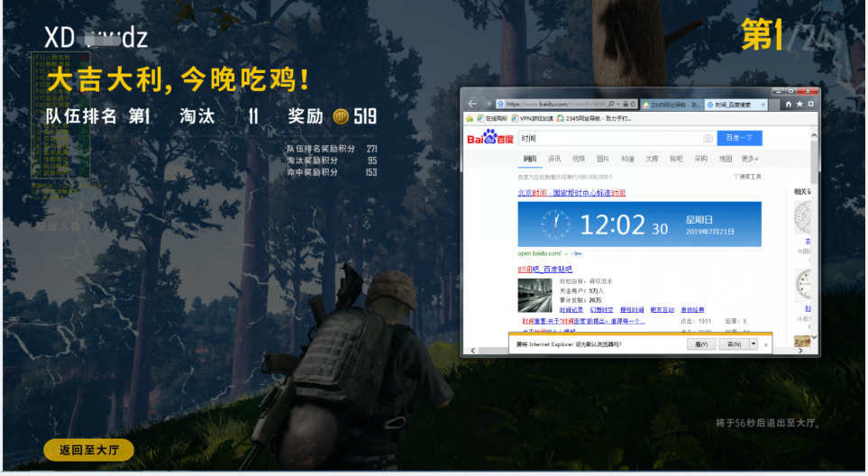The height and width of the screenshot is (476, 868).
Task: Open the address bar dropdown arrow
Action: [x=617, y=104]
